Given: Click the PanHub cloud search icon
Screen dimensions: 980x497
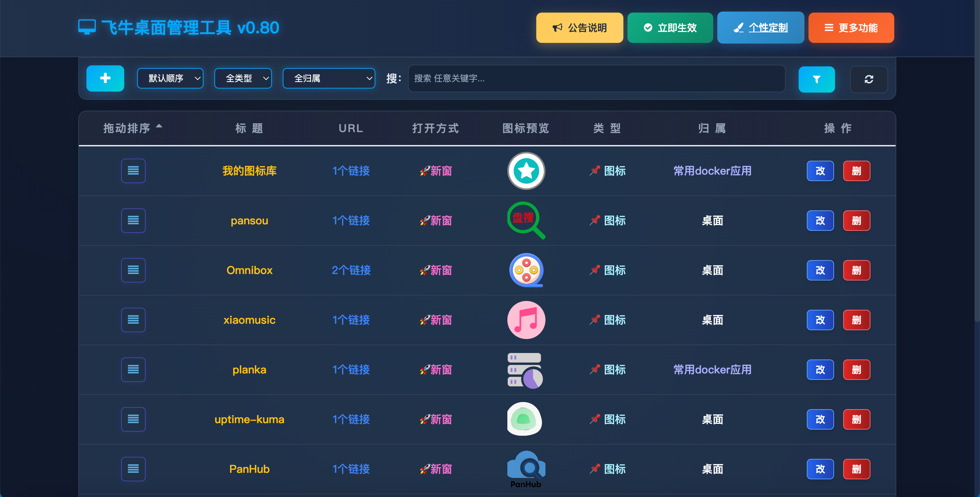Looking at the screenshot, I should point(526,467).
